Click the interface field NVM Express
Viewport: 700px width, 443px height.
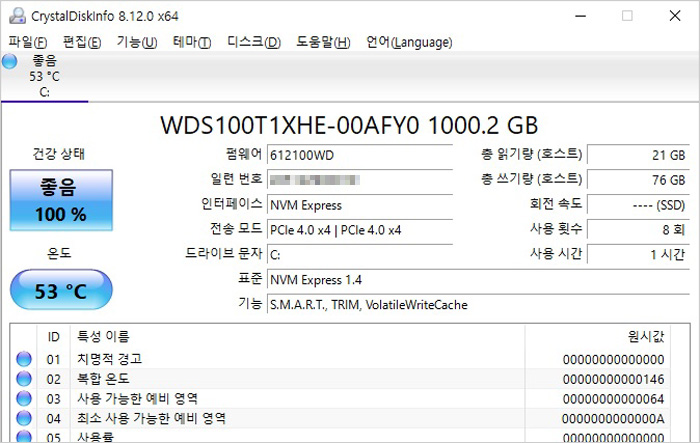(360, 205)
